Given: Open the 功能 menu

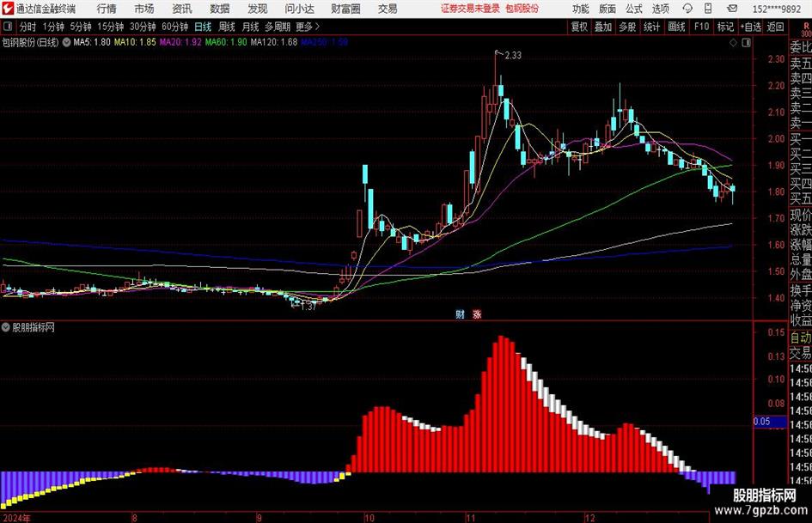Looking at the screenshot, I should (x=581, y=9).
